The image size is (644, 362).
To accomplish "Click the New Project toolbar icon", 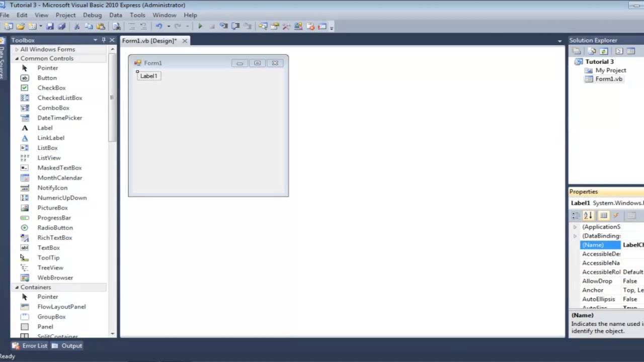I will [9, 26].
